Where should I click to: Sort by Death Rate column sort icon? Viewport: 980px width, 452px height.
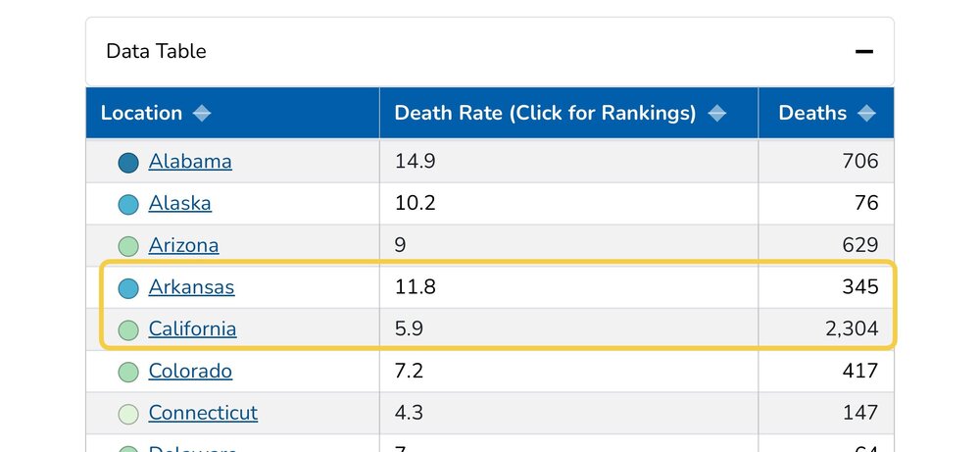tap(717, 114)
